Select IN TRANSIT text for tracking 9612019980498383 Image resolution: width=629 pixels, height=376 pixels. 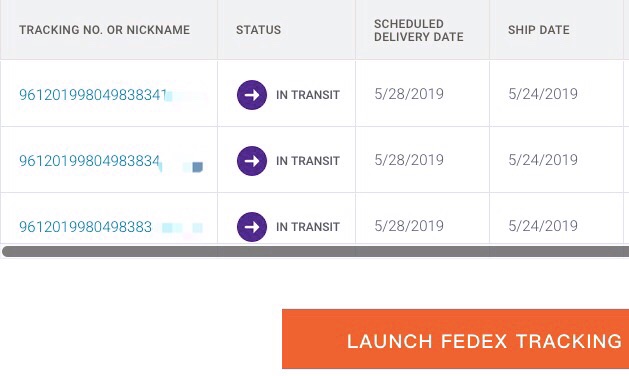308,227
